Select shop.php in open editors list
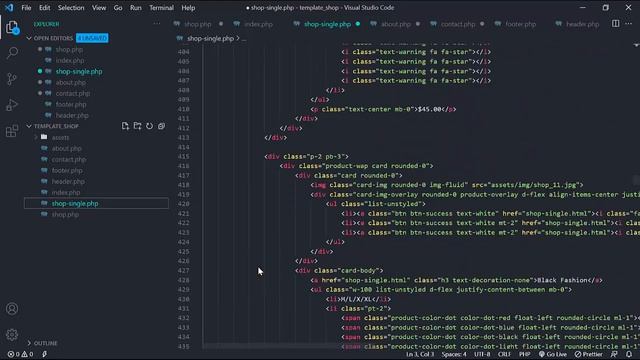 (69, 49)
